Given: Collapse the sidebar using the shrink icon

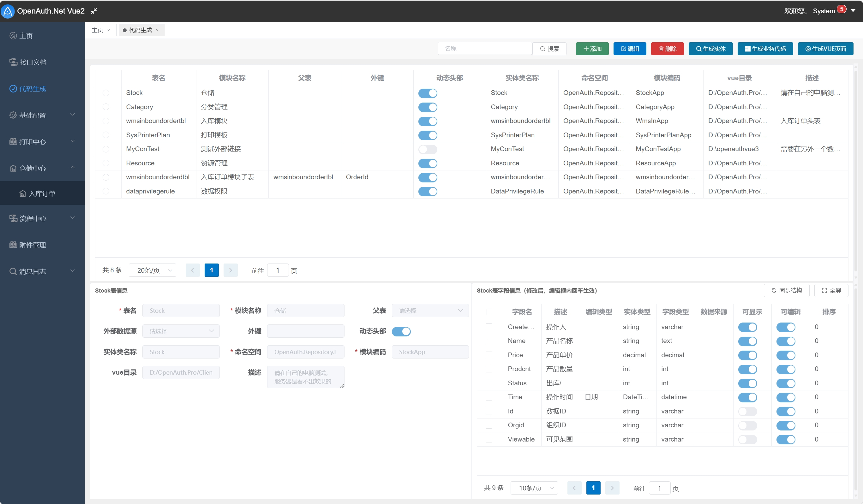Looking at the screenshot, I should click(93, 11).
